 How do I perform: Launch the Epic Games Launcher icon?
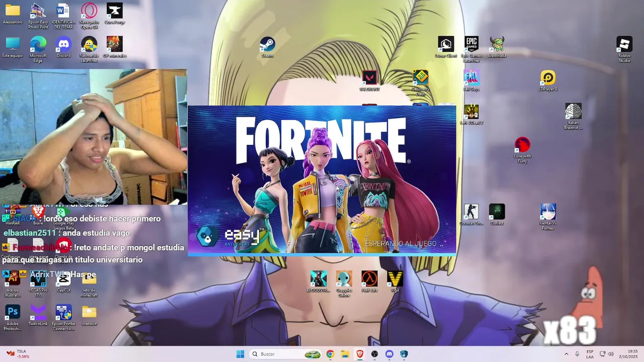[x=471, y=50]
